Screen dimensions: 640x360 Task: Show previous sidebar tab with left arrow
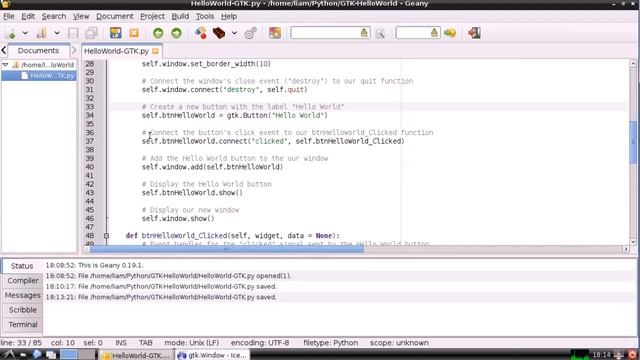4,50
